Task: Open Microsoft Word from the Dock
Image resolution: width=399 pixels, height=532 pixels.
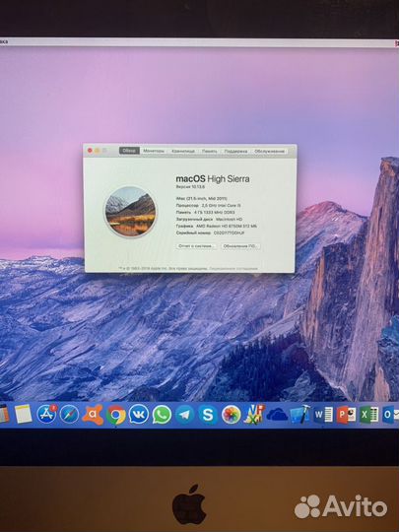Action: coord(323,415)
